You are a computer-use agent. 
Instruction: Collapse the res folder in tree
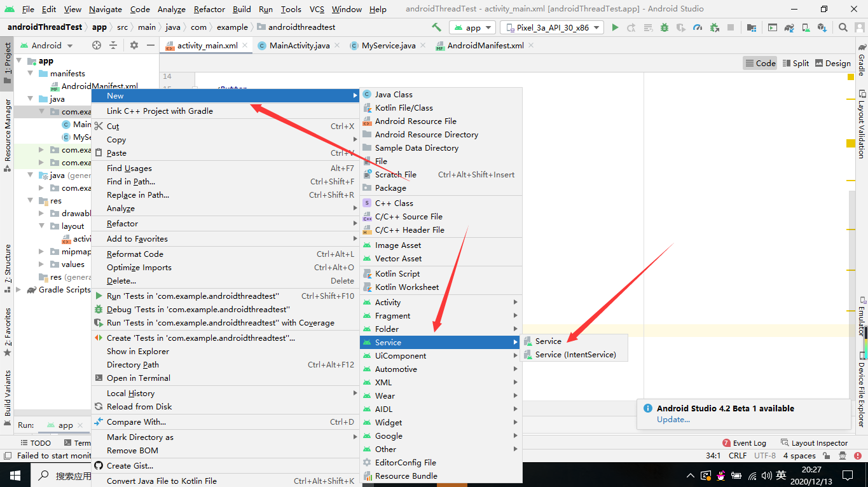coord(31,201)
